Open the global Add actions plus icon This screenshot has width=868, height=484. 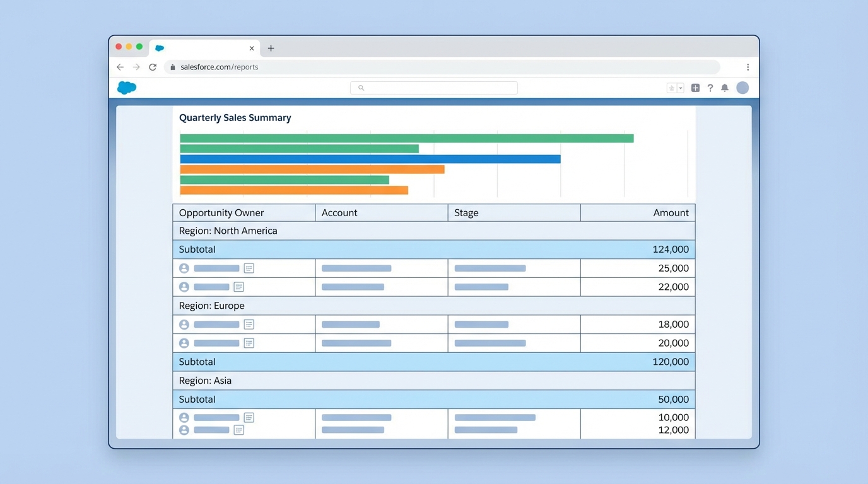[695, 88]
